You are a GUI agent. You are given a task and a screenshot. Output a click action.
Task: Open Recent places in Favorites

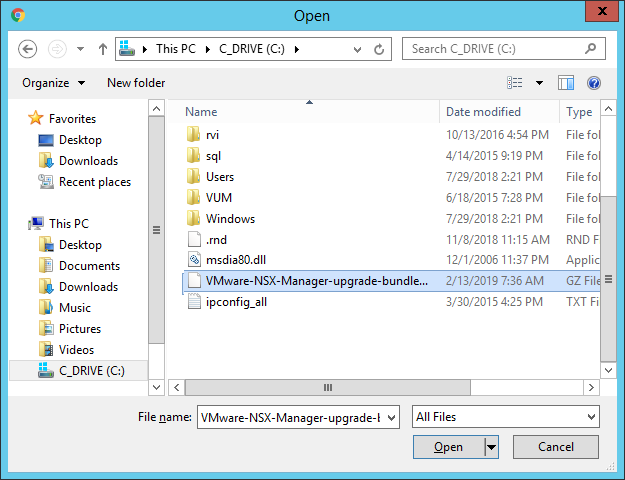[85, 182]
